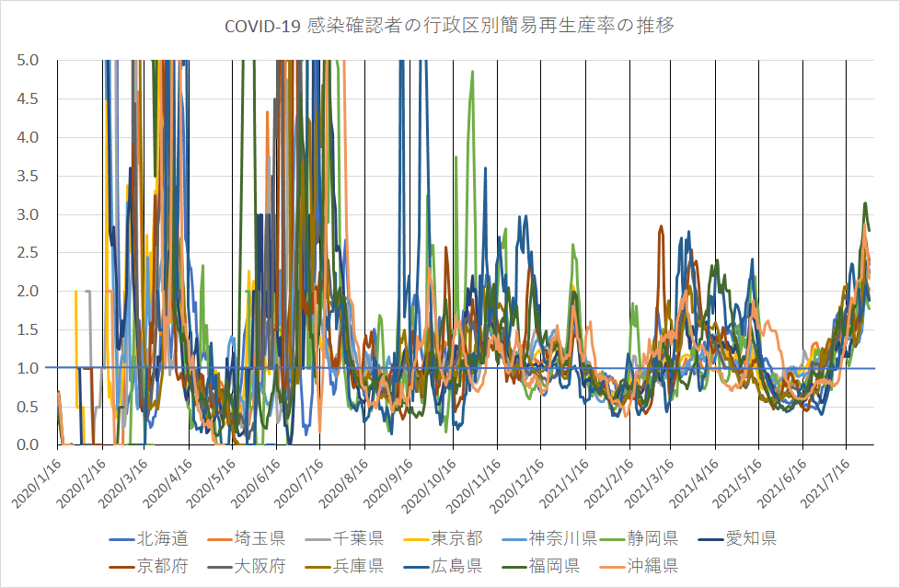This screenshot has width=900, height=588.
Task: Select the 神奈川県 legend entry
Action: 564,538
